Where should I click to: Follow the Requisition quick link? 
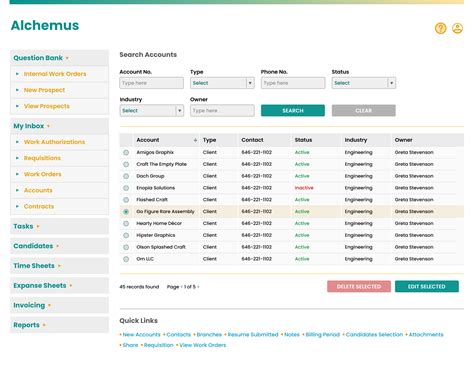pos(159,345)
